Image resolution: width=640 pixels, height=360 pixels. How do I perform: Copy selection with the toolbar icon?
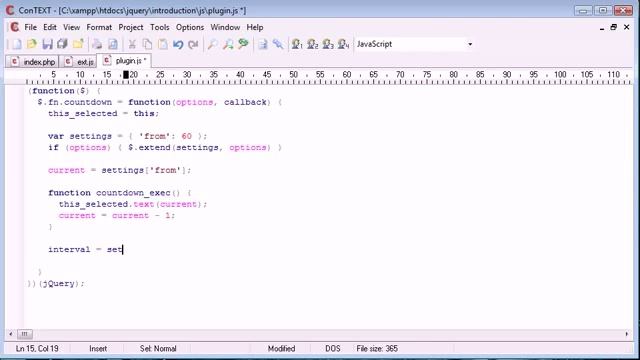(147, 44)
